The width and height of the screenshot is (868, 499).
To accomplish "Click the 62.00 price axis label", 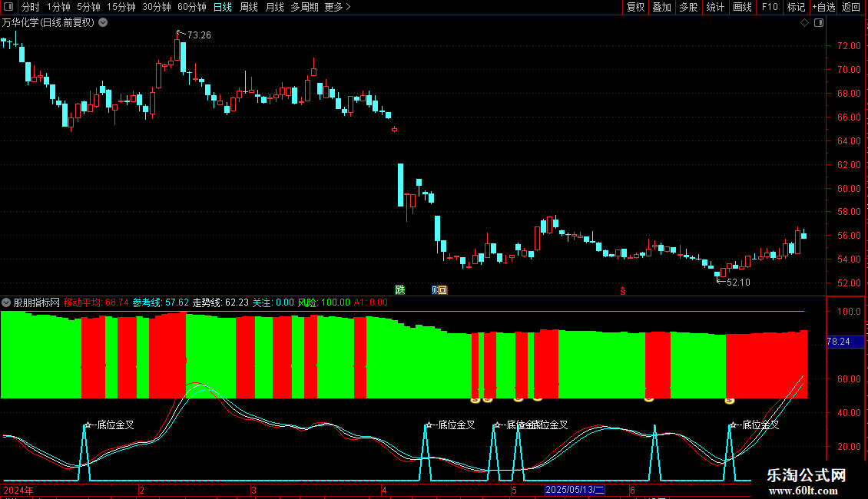I will click(x=849, y=165).
